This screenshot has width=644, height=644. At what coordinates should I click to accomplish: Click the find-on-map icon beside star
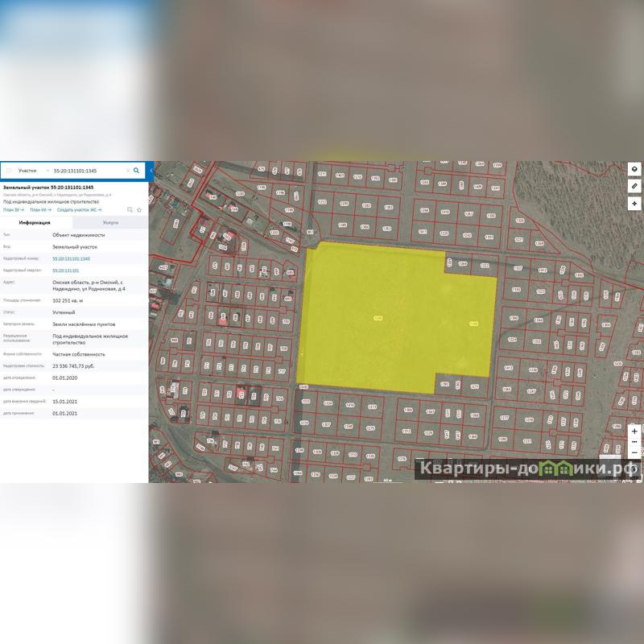coord(130,209)
